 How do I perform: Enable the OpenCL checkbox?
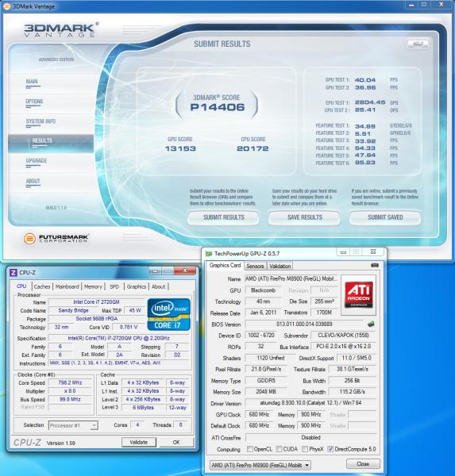click(x=250, y=449)
